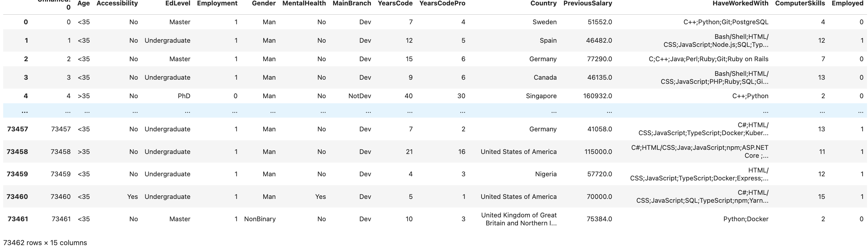Click the C++;Python;Git;PostgreSQL skills cell

coord(725,22)
